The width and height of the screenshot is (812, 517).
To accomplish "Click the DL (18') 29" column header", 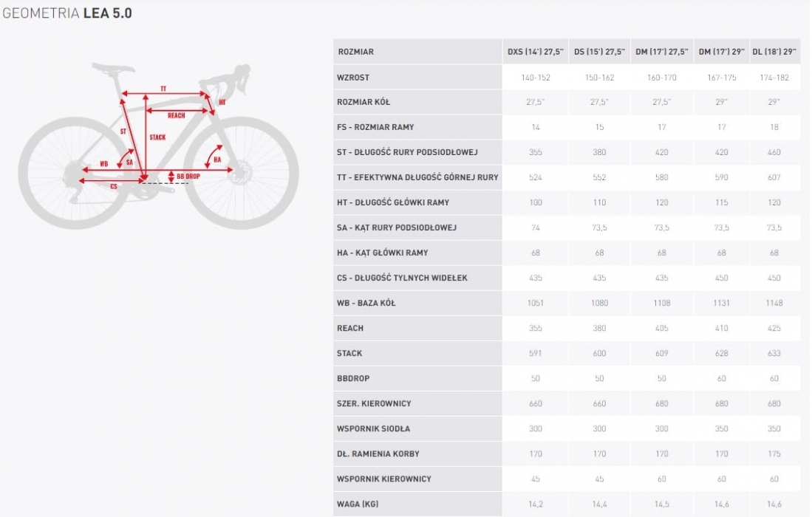I will [x=774, y=52].
